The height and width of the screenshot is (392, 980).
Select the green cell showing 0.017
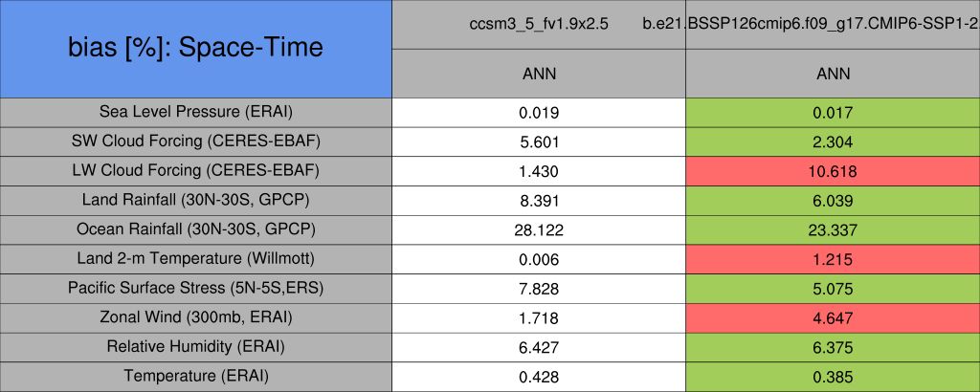click(833, 112)
